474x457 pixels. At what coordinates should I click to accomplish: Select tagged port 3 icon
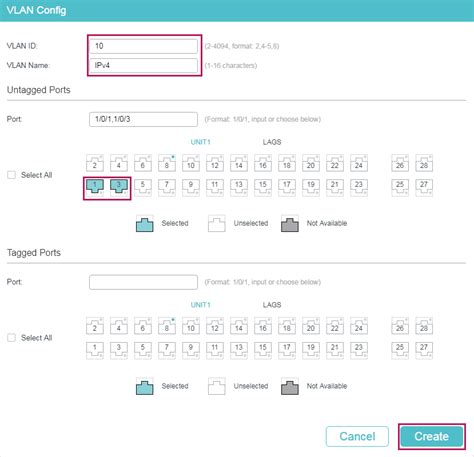(119, 350)
